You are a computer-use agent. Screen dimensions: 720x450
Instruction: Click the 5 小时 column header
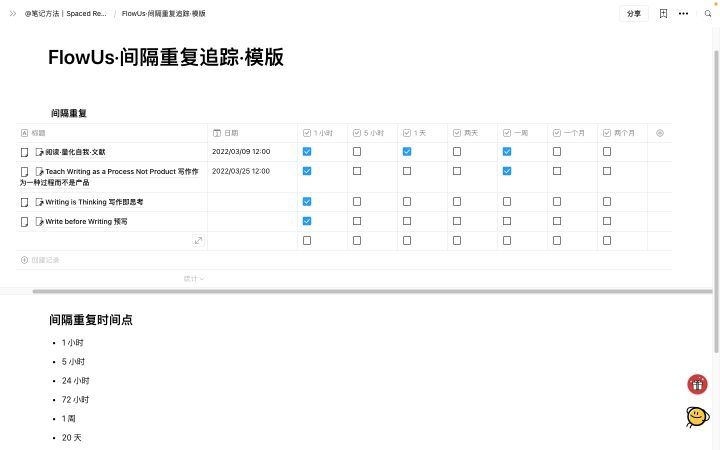372,133
